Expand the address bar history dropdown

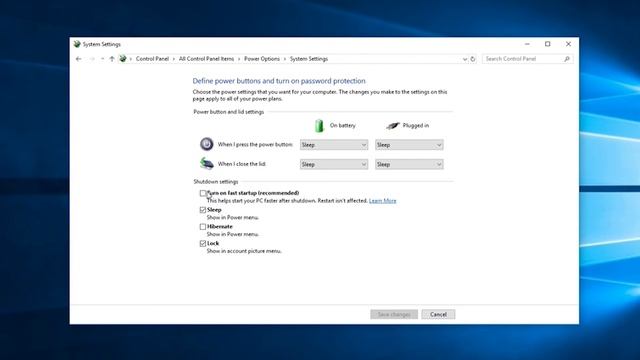[x=464, y=59]
